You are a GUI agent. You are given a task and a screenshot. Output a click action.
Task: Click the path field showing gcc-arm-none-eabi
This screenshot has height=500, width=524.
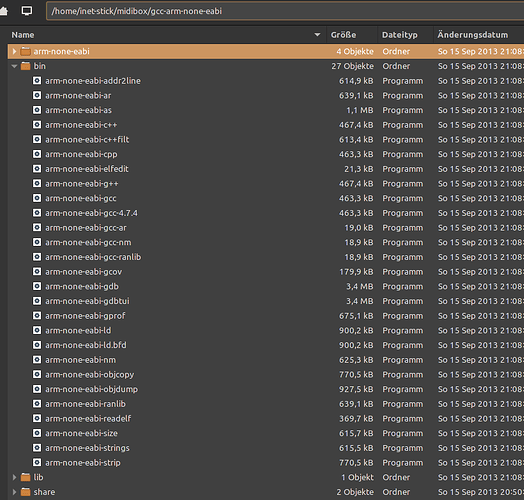pos(285,11)
